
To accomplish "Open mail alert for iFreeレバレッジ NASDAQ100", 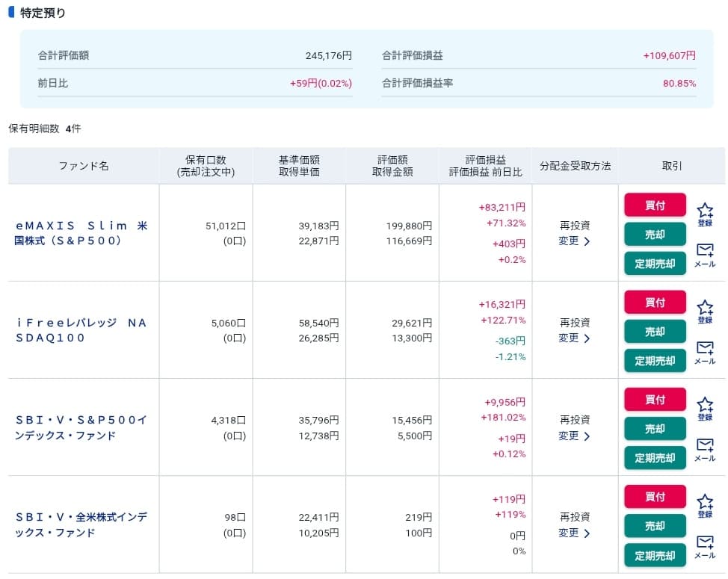I will [x=705, y=350].
